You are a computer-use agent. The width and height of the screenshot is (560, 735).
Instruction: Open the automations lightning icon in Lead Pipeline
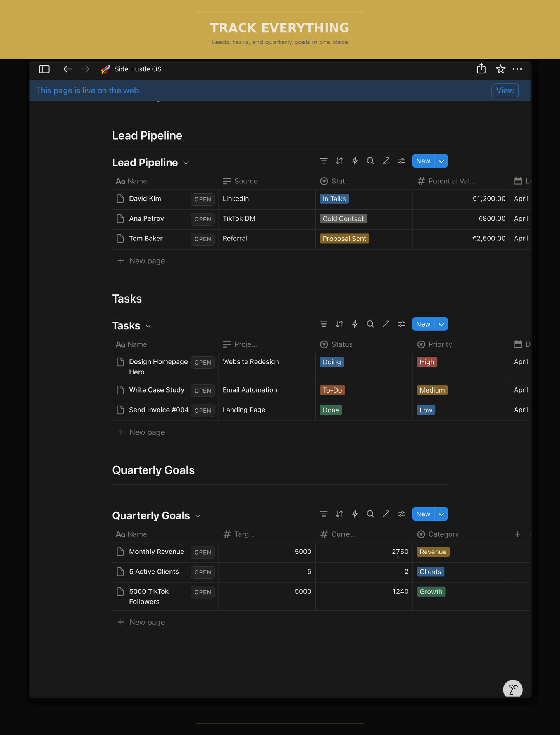tap(355, 161)
